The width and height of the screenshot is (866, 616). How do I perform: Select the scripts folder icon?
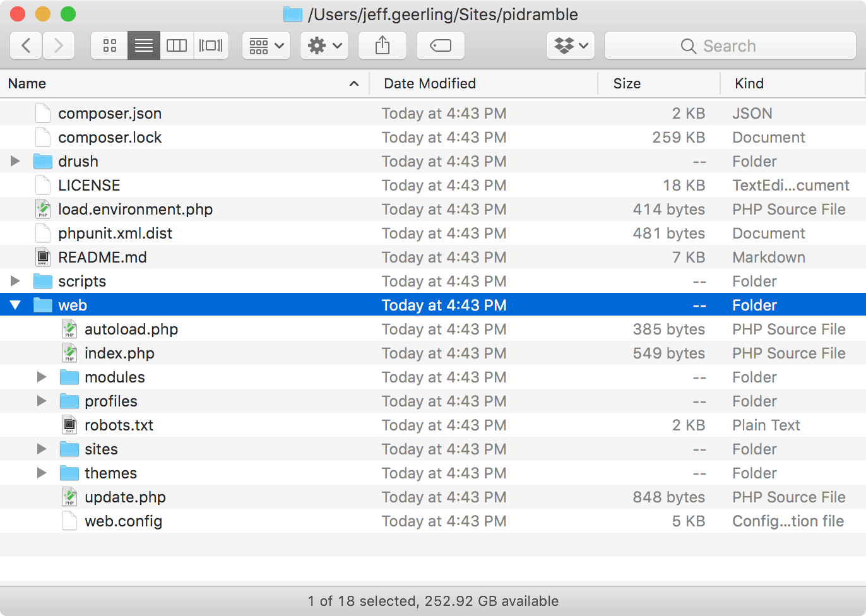click(x=43, y=281)
